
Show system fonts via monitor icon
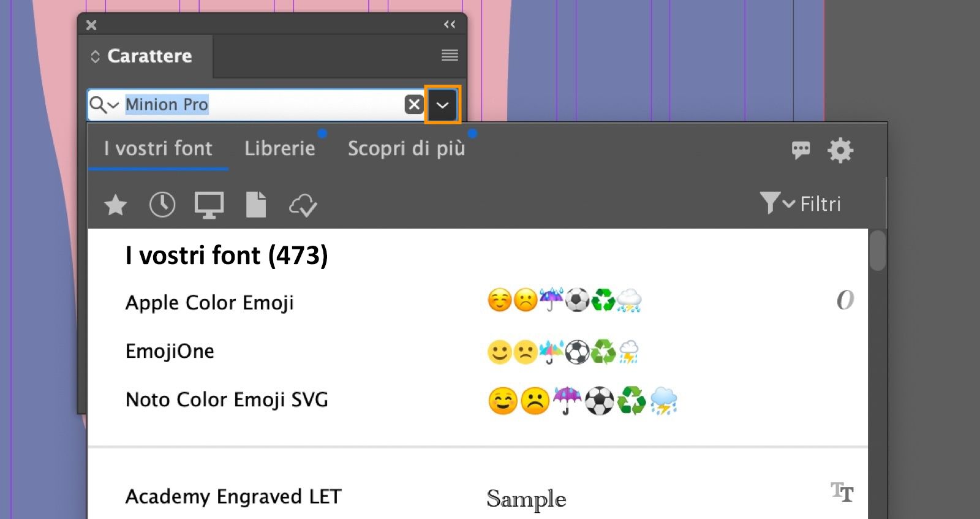pos(209,205)
